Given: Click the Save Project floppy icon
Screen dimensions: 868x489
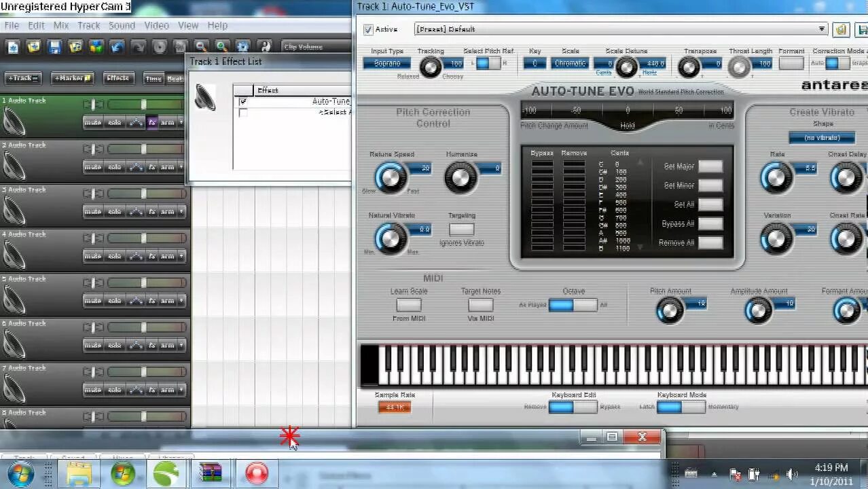Looking at the screenshot, I should [54, 47].
